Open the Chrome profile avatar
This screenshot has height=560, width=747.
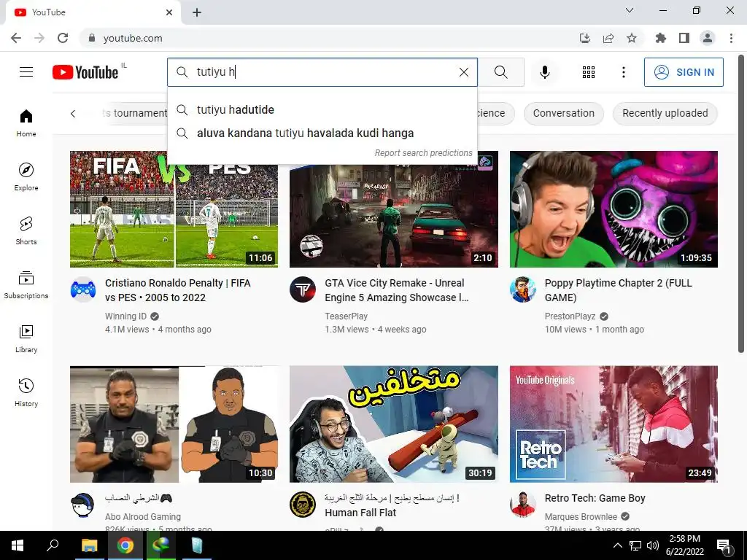(708, 38)
